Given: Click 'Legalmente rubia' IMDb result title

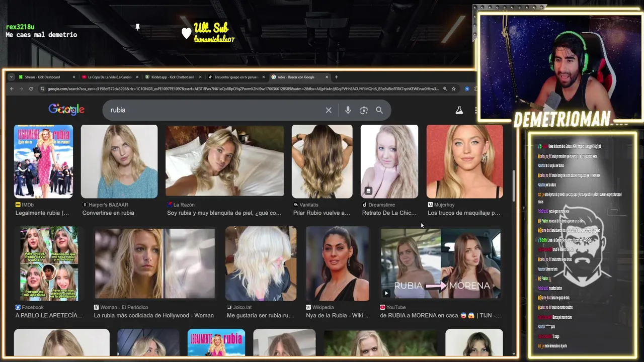Looking at the screenshot, I should 42,213.
